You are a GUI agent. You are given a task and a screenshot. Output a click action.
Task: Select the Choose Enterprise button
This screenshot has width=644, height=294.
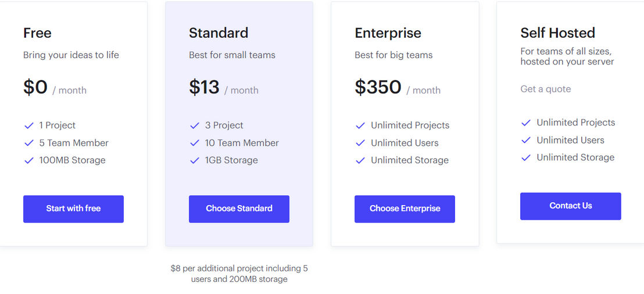click(405, 209)
